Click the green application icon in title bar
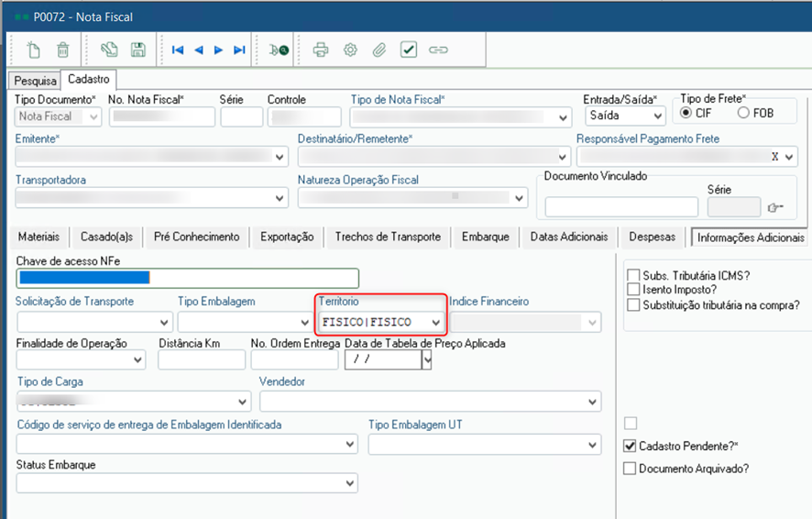The height and width of the screenshot is (519, 812). [21, 17]
